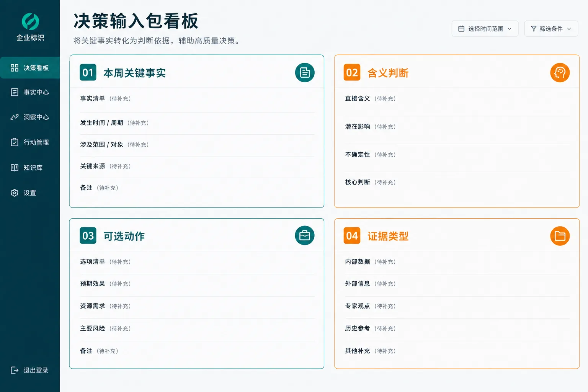Click the 含义判断 card title
The image size is (588, 392).
388,73
